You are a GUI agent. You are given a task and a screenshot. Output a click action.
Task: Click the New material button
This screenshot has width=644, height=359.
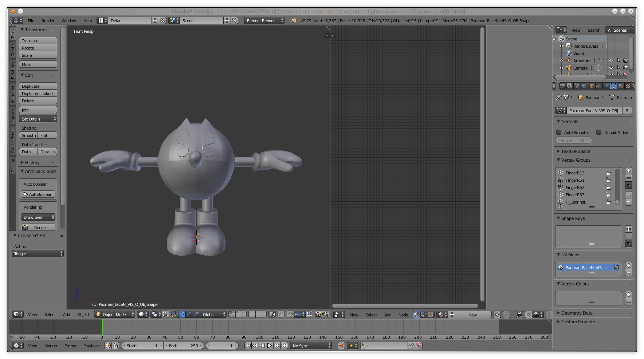[x=470, y=315]
